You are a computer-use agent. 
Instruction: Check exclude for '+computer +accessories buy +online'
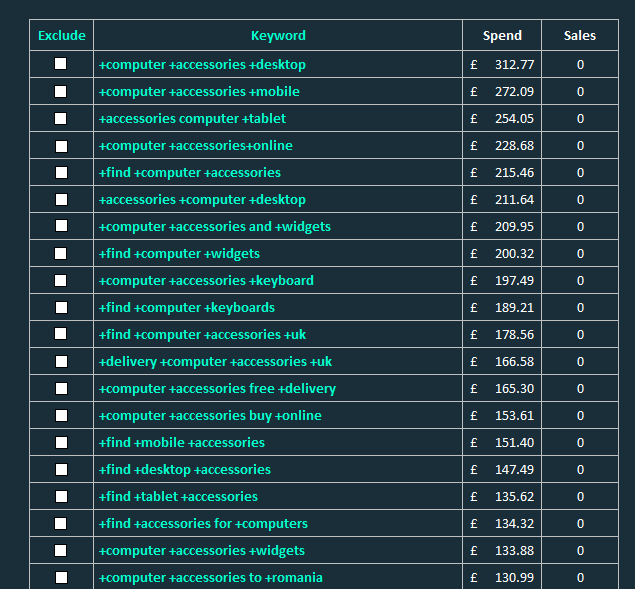61,415
